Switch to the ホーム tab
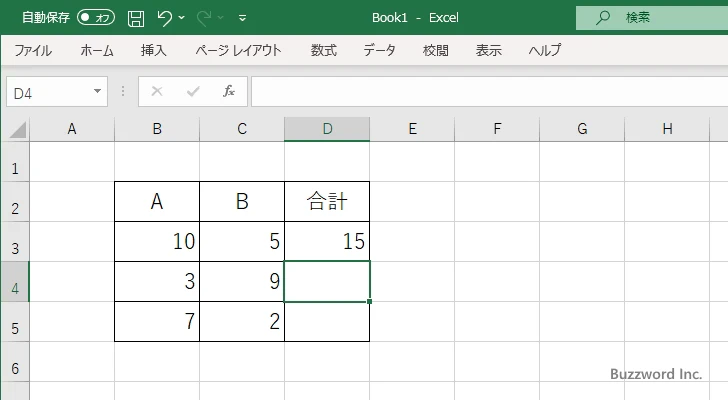 [97, 50]
